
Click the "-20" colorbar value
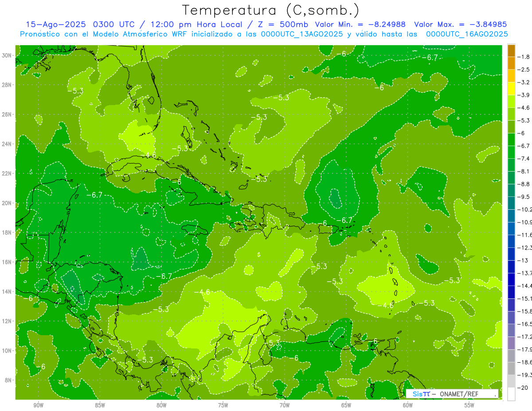(x=523, y=388)
